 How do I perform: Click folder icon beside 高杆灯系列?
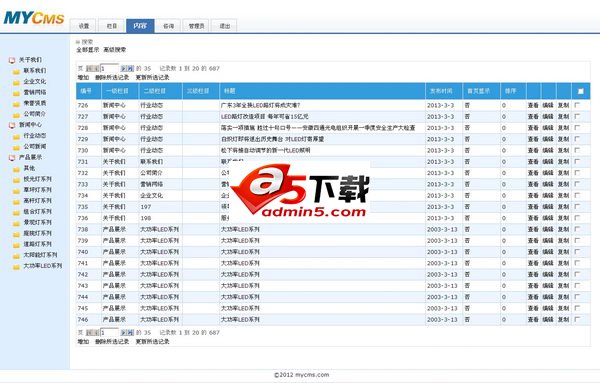16,201
